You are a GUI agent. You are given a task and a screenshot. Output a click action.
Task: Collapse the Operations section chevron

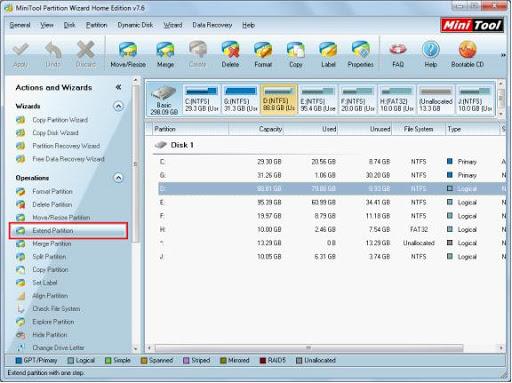[118, 178]
